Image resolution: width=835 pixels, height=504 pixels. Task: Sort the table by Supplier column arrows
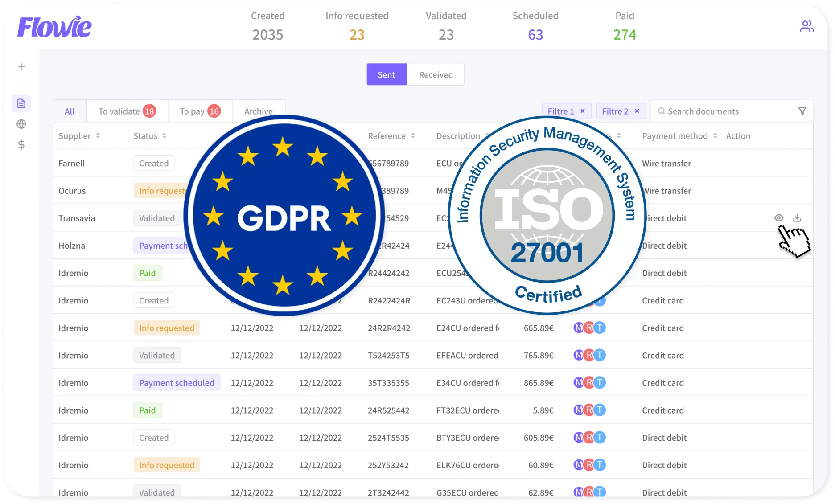pos(98,135)
